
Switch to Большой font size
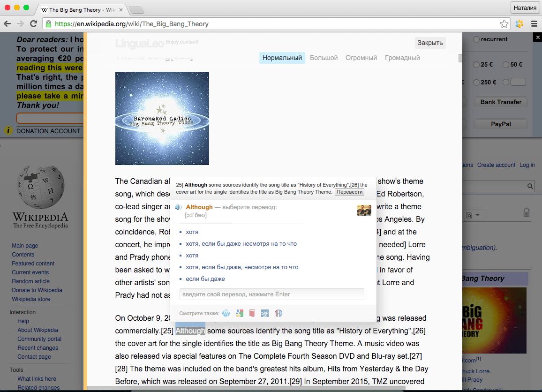point(324,58)
